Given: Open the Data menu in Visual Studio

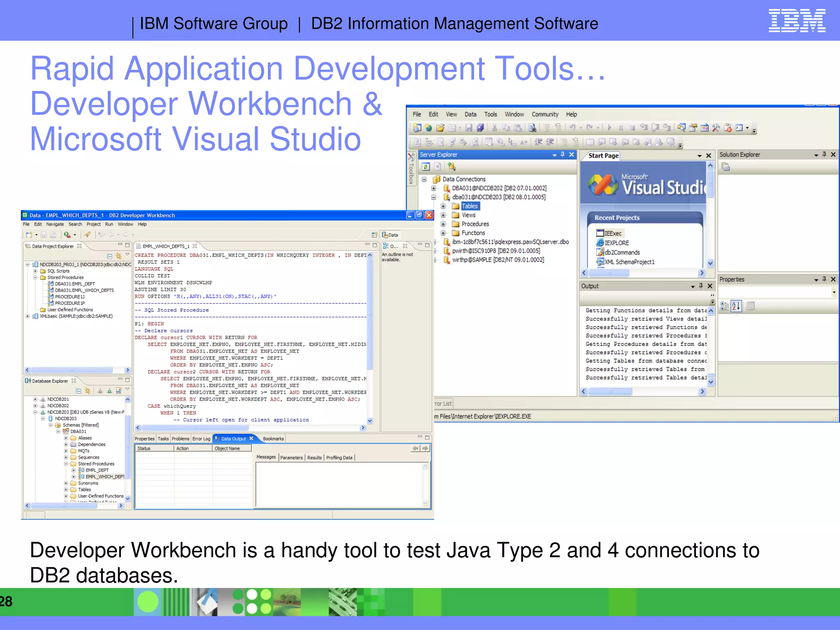Looking at the screenshot, I should tap(470, 114).
